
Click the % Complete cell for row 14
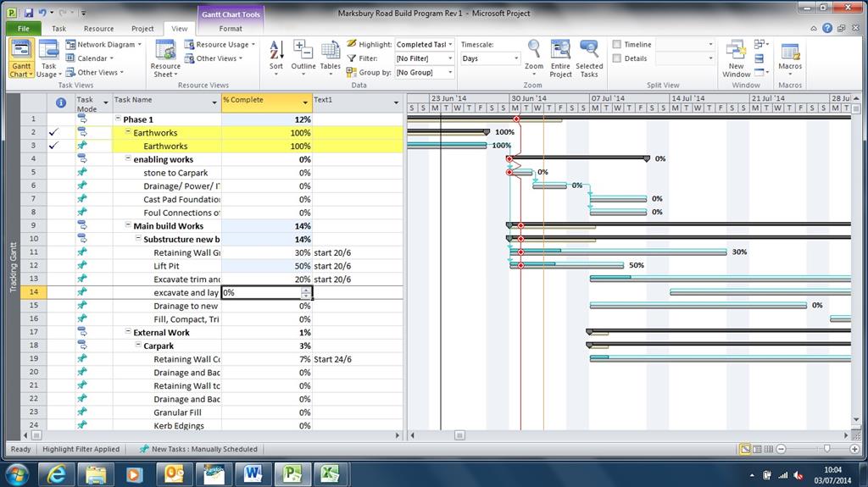pyautogui.click(x=267, y=292)
